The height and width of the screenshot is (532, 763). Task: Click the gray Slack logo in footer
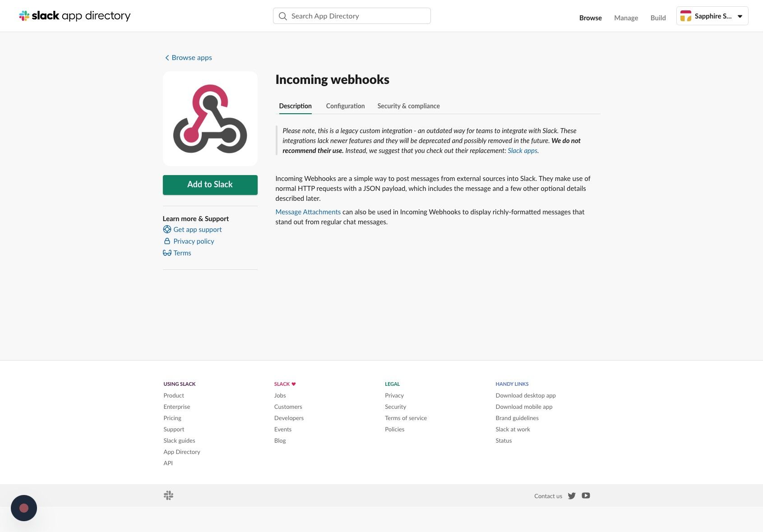click(168, 495)
